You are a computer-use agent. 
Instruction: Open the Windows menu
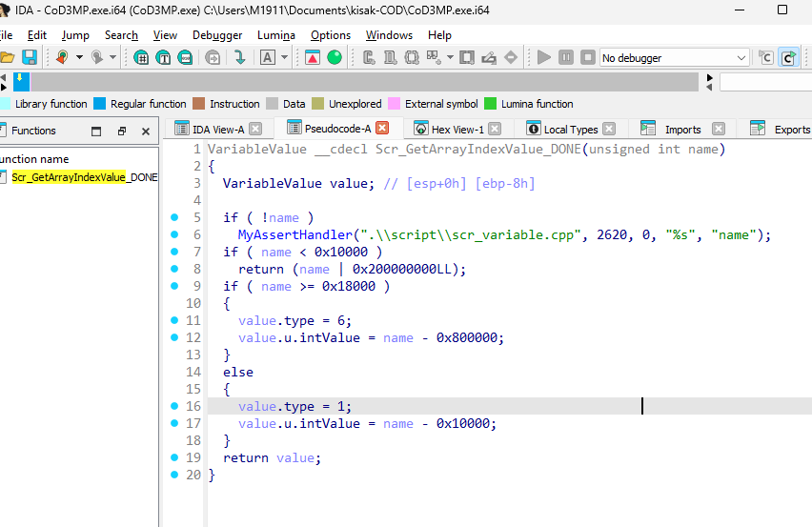(389, 35)
